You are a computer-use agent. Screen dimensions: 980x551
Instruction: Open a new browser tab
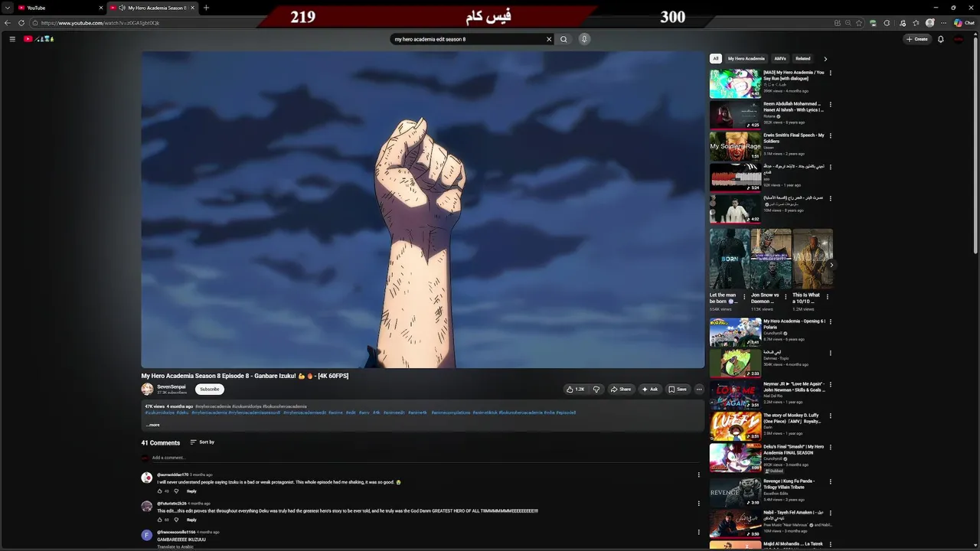[206, 8]
